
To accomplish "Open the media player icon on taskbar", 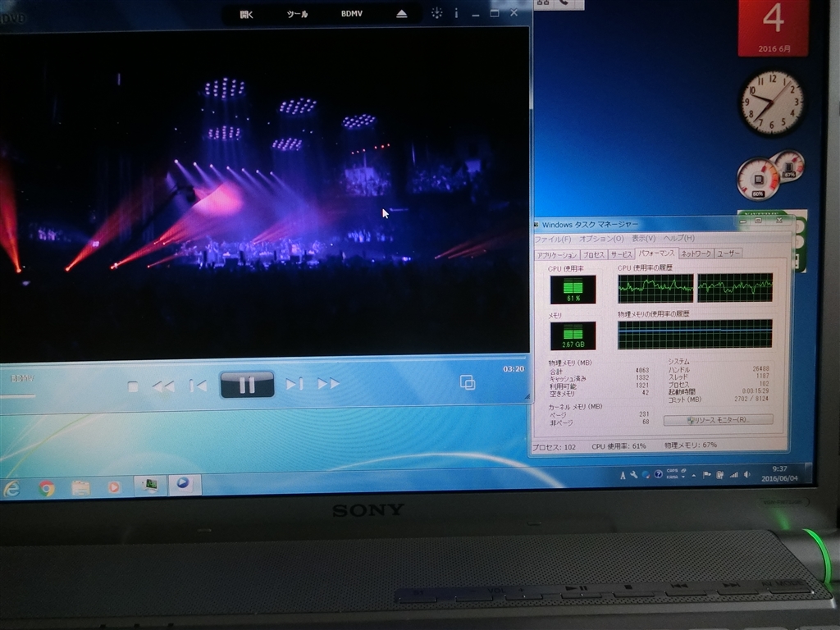I will 113,487.
